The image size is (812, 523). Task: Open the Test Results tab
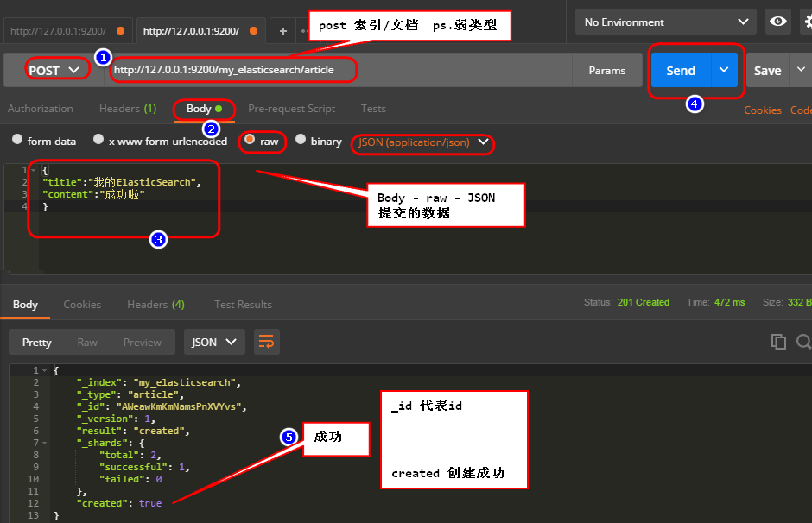point(243,304)
